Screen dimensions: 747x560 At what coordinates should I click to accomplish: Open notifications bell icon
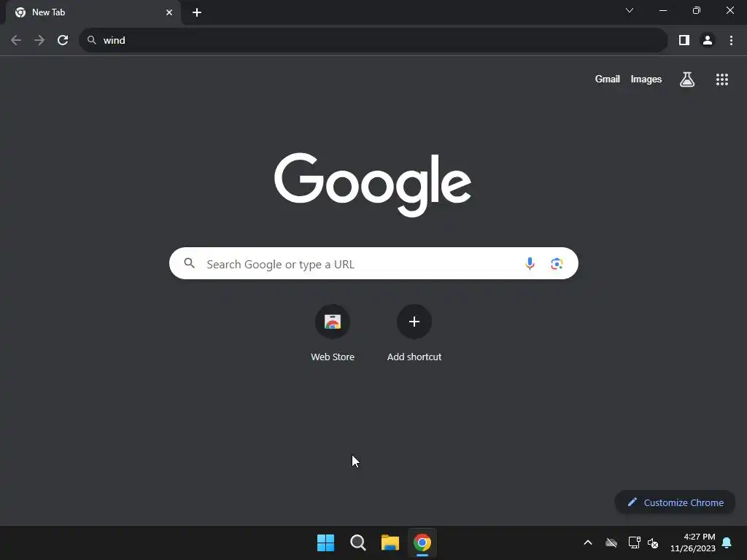point(727,542)
